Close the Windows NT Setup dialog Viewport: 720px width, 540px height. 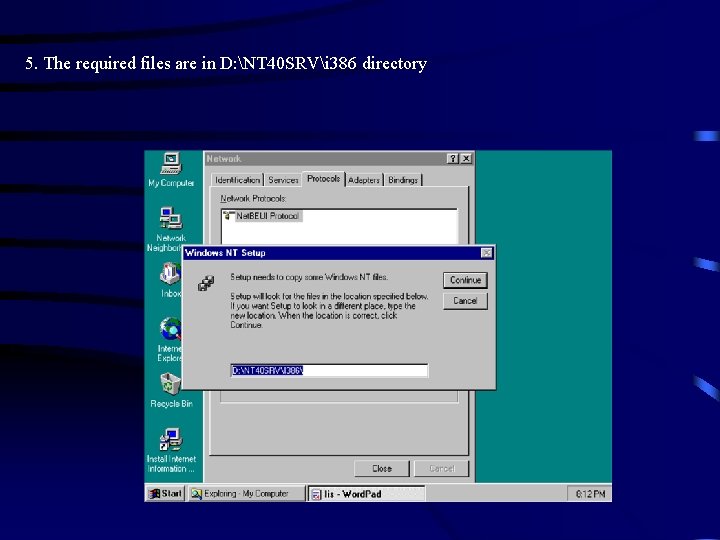click(x=486, y=253)
